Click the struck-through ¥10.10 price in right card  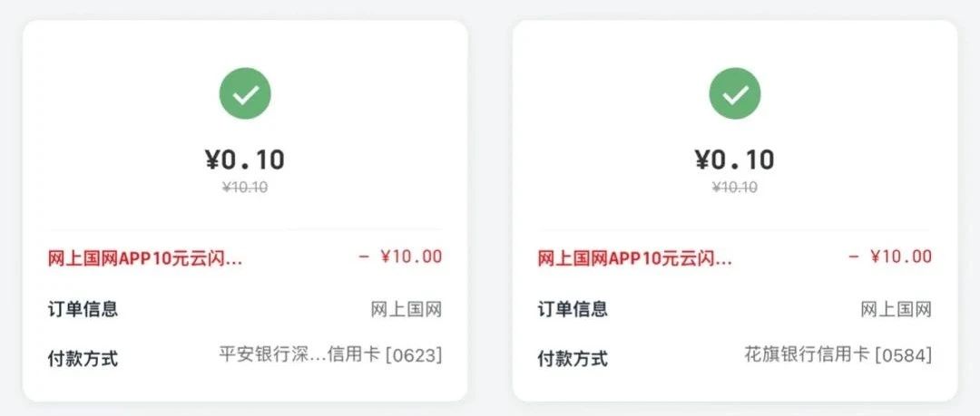click(x=735, y=187)
